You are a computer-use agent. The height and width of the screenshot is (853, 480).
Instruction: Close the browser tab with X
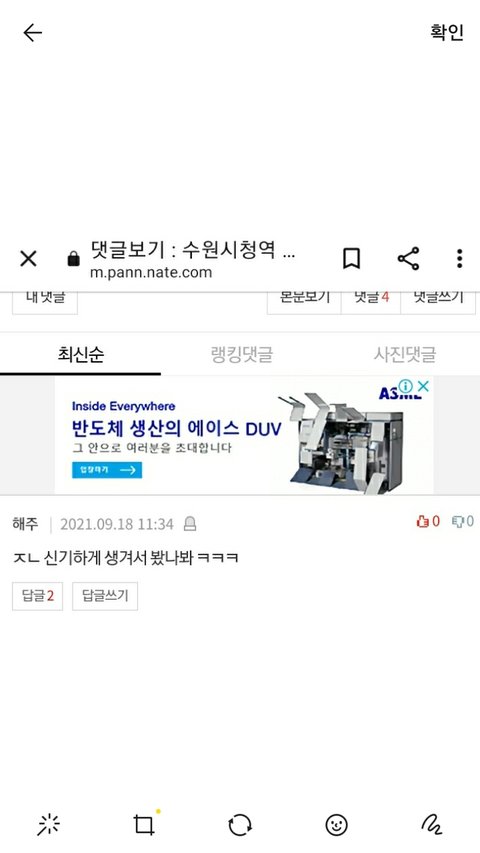[x=28, y=258]
